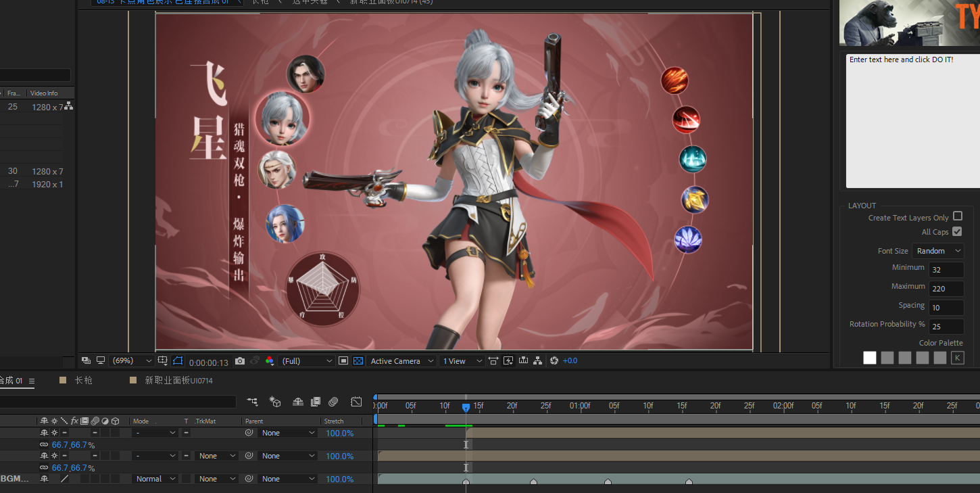Image resolution: width=980 pixels, height=493 pixels.
Task: Switch to the 新职业面板UI0714 timeline tab
Action: click(x=178, y=381)
